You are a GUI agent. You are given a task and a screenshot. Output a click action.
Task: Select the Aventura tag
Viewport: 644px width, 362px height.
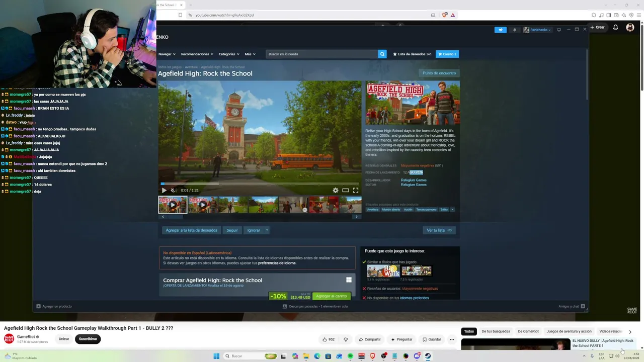click(x=373, y=209)
